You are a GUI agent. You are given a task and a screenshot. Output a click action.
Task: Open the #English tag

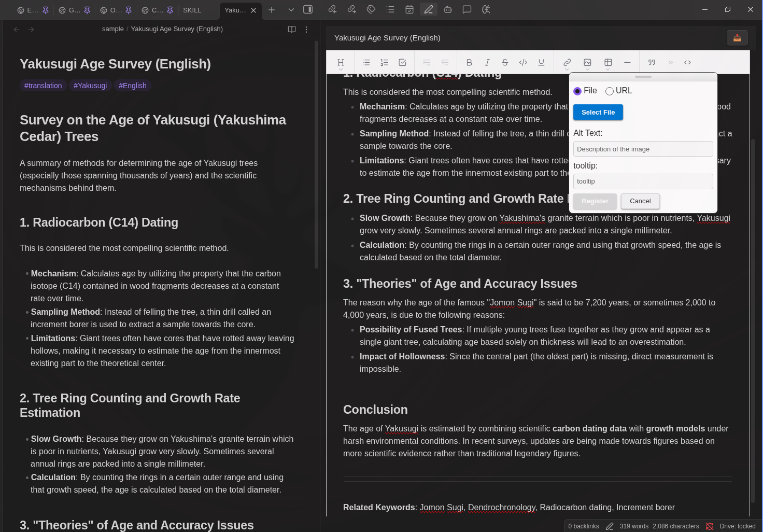[133, 86]
